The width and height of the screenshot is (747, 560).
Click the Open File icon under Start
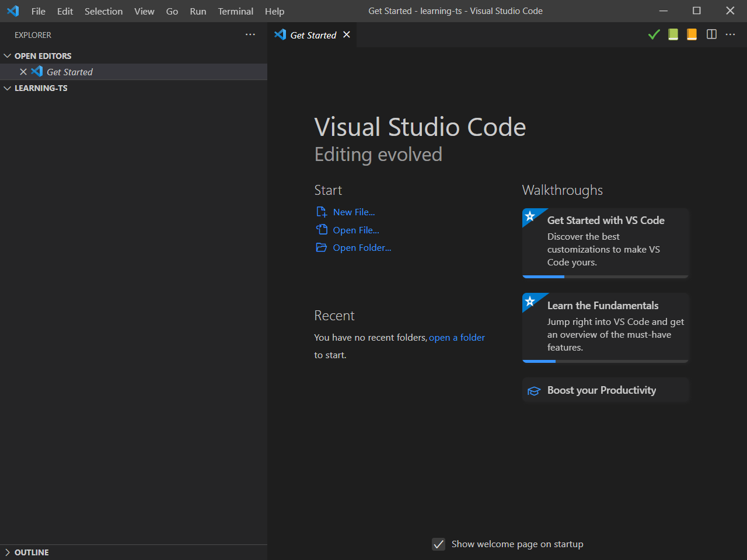(x=322, y=230)
